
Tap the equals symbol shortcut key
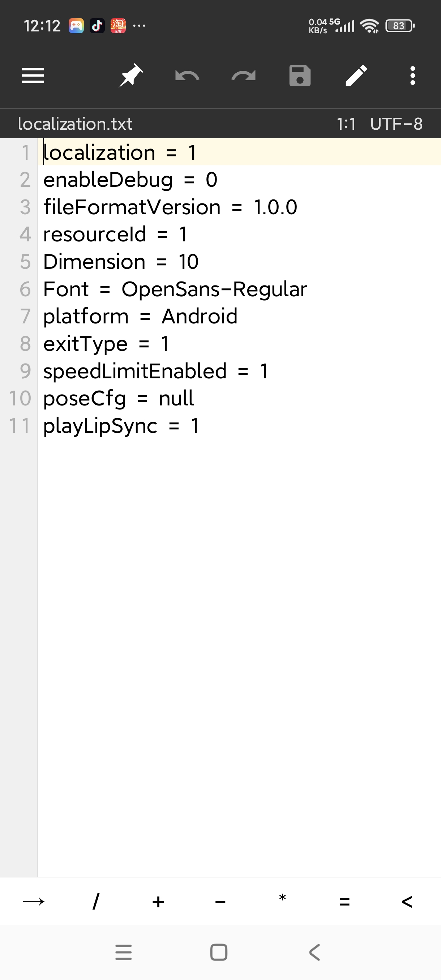pos(344,901)
